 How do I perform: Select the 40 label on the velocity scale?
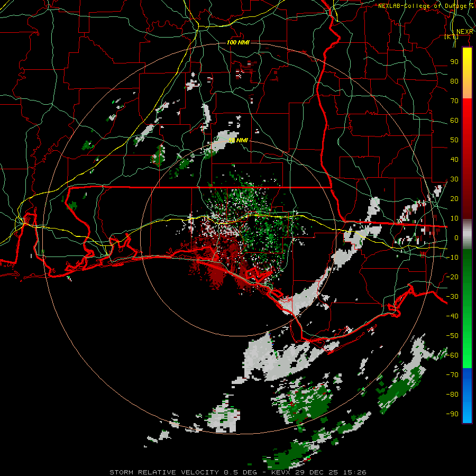coord(454,159)
